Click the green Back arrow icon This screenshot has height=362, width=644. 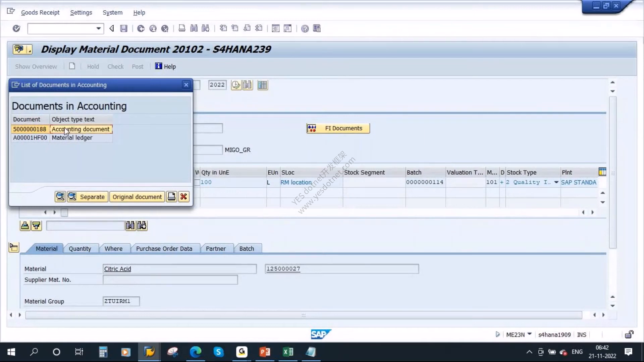tap(141, 28)
